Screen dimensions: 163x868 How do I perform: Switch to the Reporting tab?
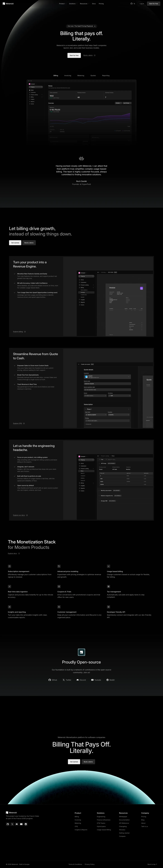coord(106,76)
